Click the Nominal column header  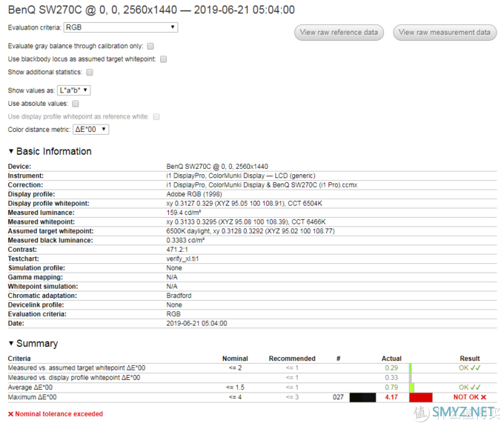click(x=235, y=359)
